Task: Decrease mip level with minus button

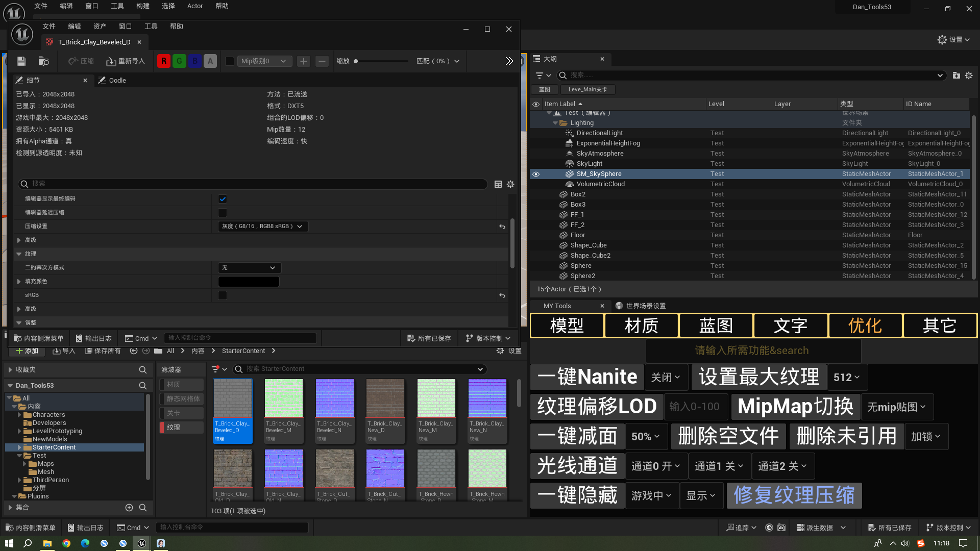Action: [322, 61]
